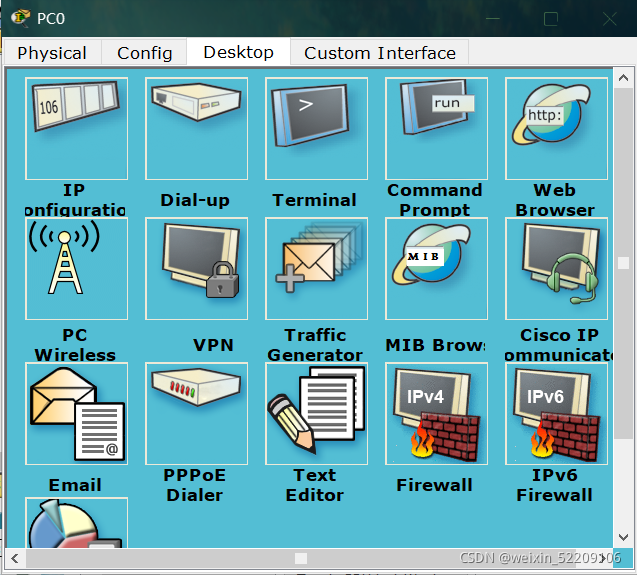Open the VPN client icon
The image size is (637, 575).
(x=197, y=269)
